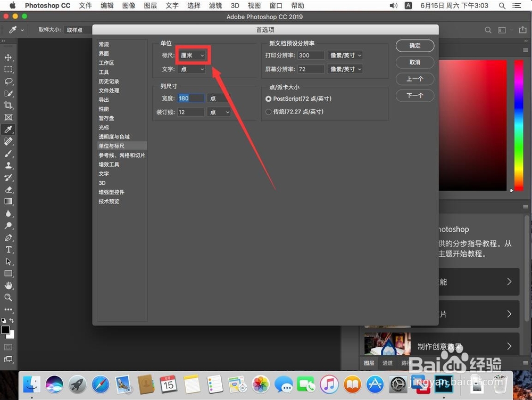The image size is (532, 400).
Task: Open the 文件 menu
Action: pyautogui.click(x=85, y=5)
